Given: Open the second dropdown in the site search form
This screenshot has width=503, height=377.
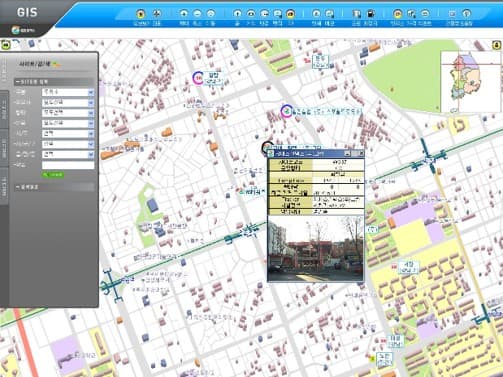Looking at the screenshot, I should (x=68, y=103).
